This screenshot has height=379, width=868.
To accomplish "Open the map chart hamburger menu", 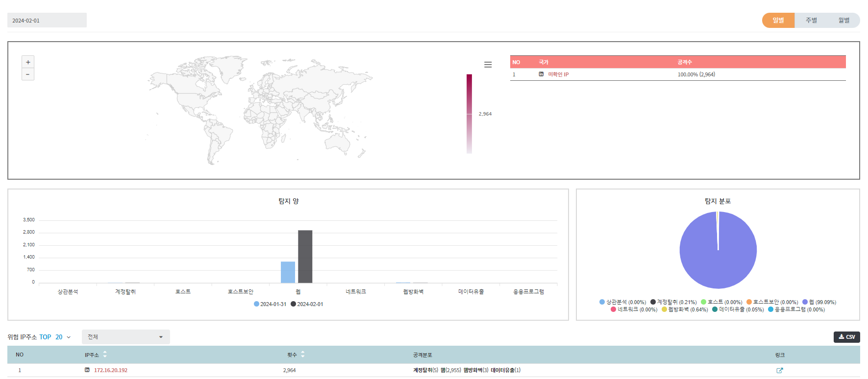I will pos(488,65).
